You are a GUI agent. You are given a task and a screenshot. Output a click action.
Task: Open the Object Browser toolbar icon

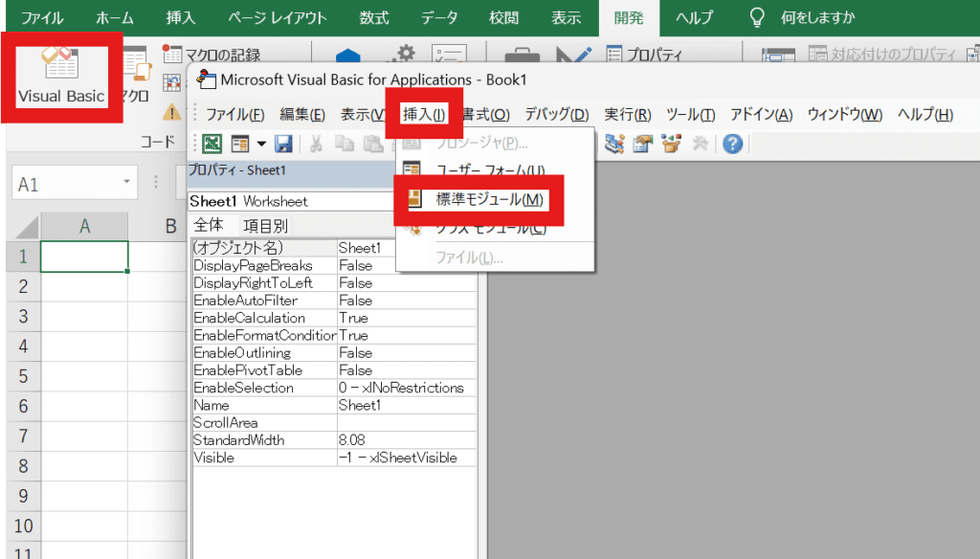pos(671,144)
